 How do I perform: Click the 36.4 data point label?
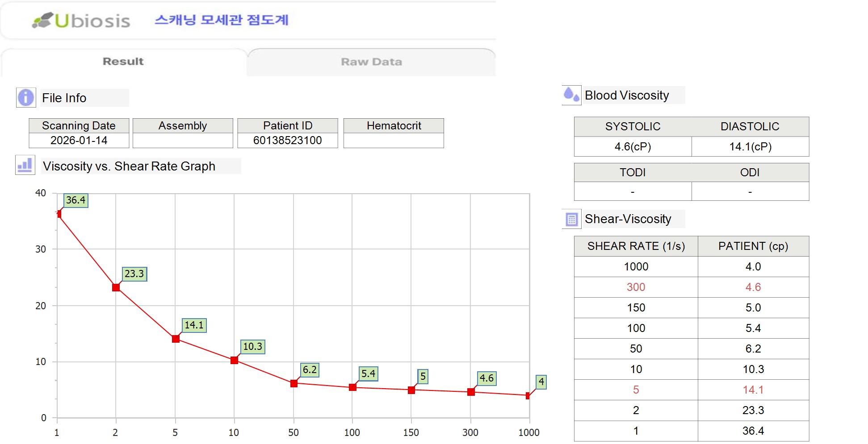point(76,200)
